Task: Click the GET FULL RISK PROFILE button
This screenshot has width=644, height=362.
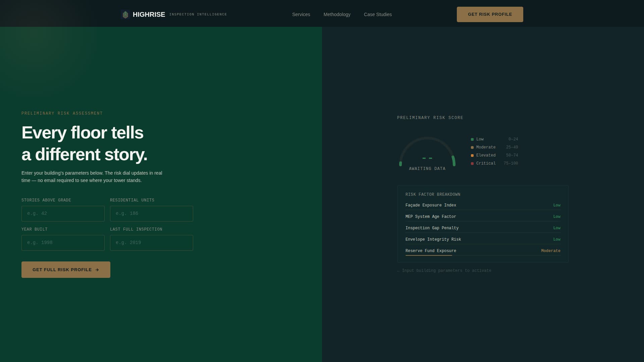Action: click(66, 269)
